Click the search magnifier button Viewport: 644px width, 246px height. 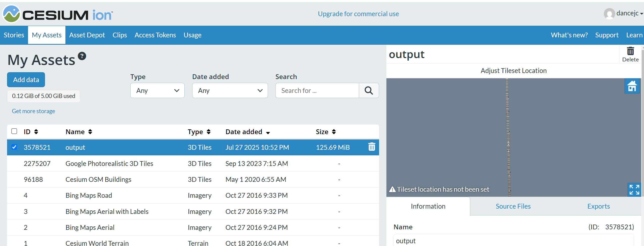(369, 90)
